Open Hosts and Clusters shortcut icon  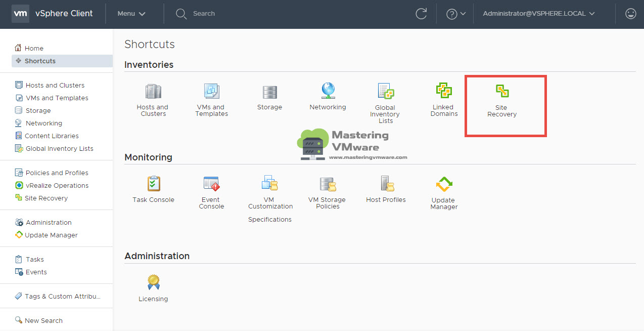[x=153, y=92]
